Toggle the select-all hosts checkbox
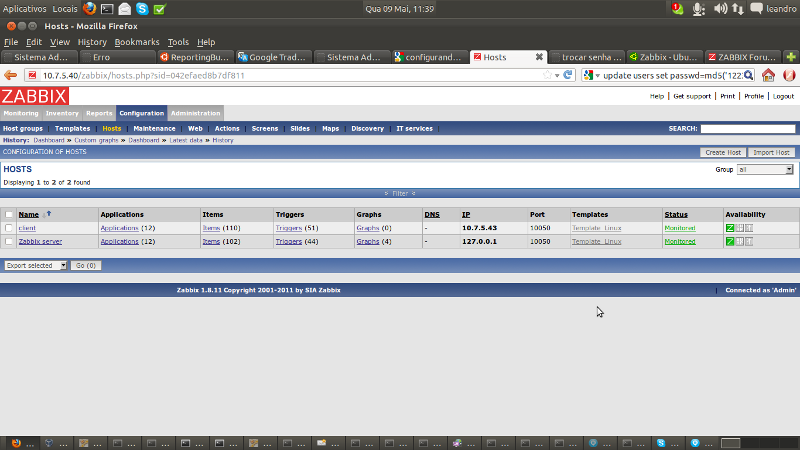 [x=9, y=215]
